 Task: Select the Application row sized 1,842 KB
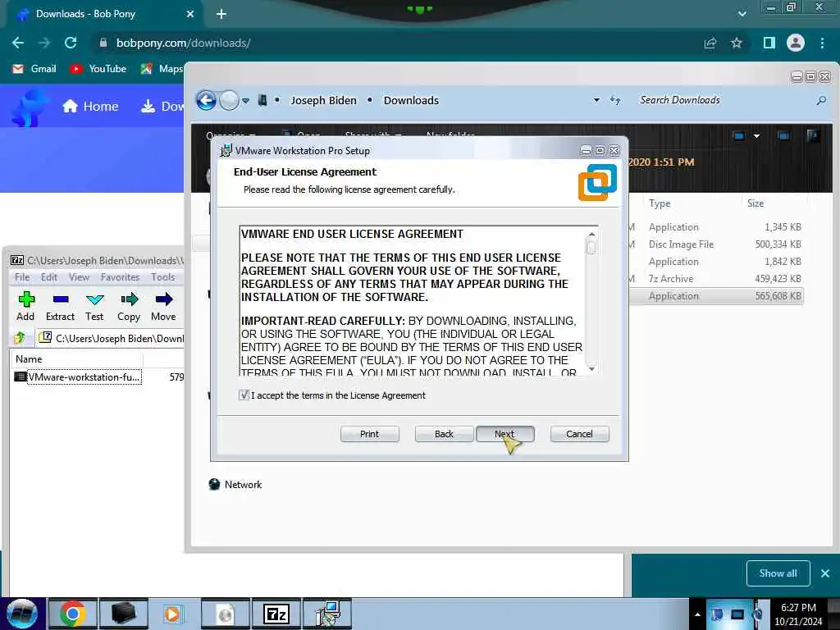716,262
